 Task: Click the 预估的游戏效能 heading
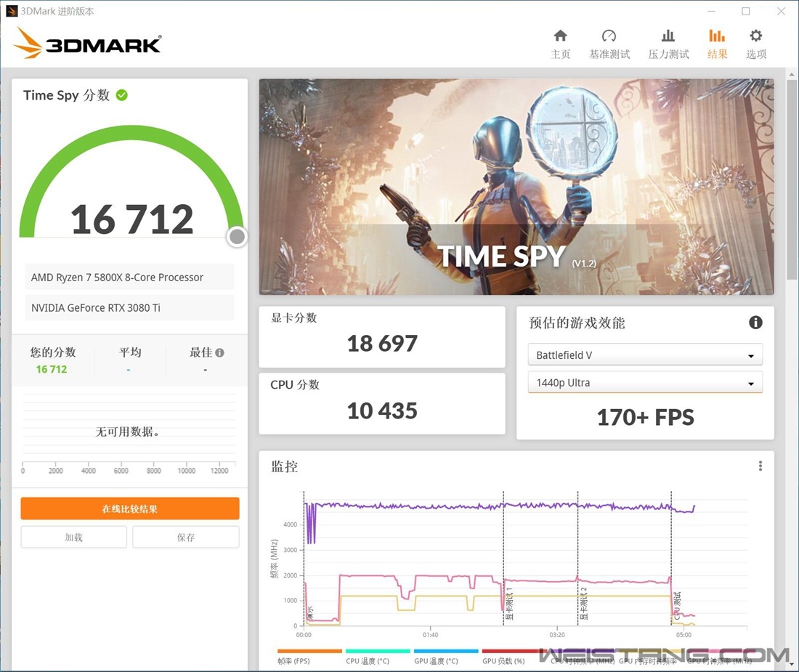point(577,323)
